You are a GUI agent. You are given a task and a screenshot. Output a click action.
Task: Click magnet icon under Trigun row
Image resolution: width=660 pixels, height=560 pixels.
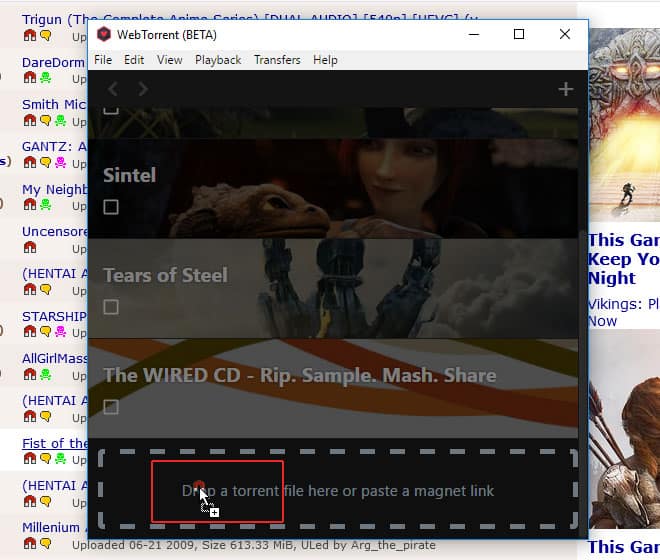tap(30, 35)
